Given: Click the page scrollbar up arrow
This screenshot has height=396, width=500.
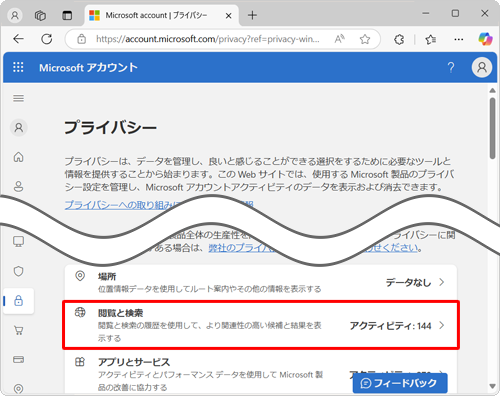Looking at the screenshot, I should (492, 90).
